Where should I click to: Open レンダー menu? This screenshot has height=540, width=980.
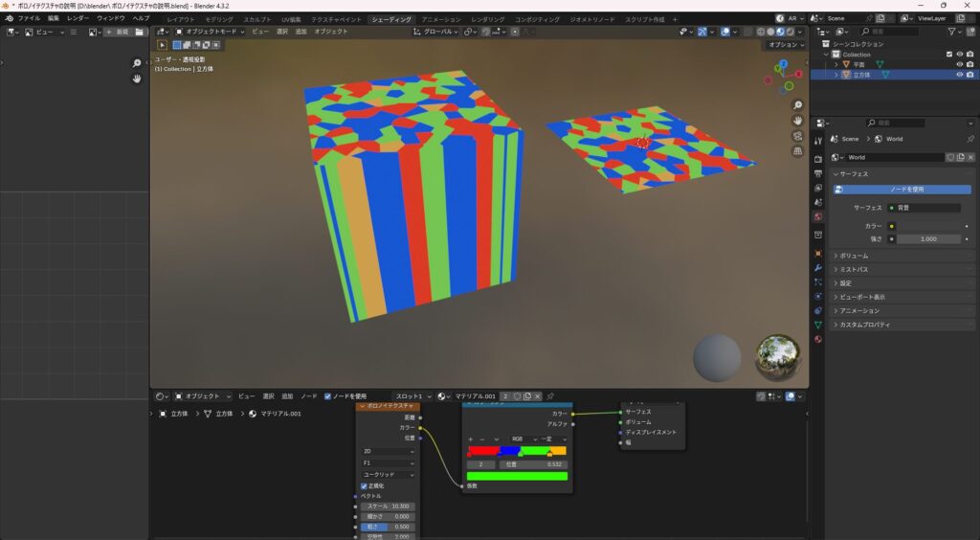click(x=78, y=19)
